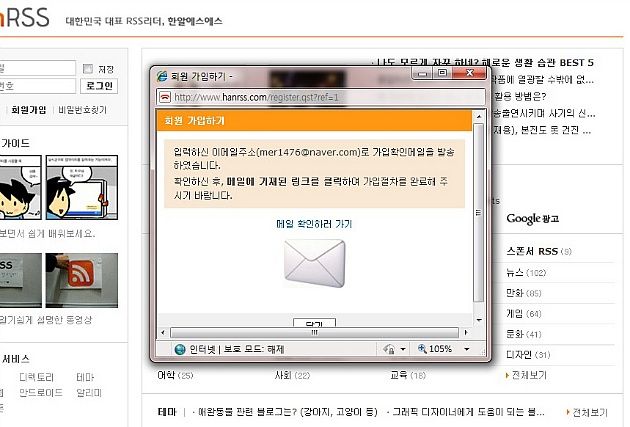Toggle the 저장 checkbox beside login field
Screen dimensions: 630x427
(88, 69)
